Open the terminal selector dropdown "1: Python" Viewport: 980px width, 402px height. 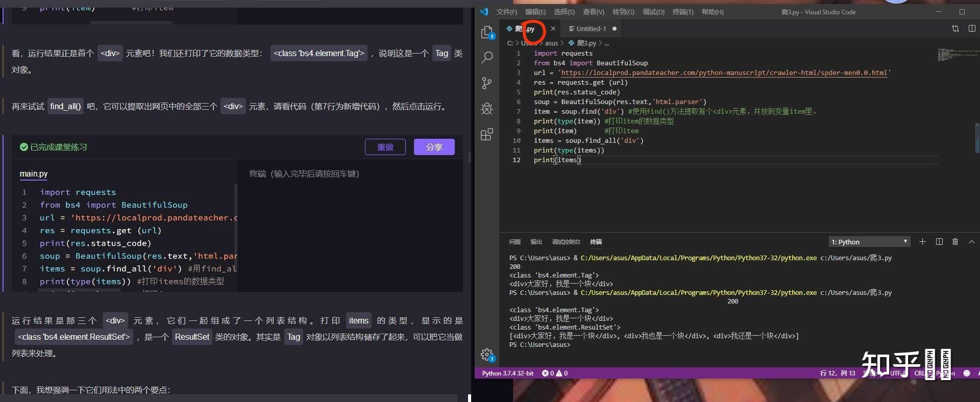(869, 242)
